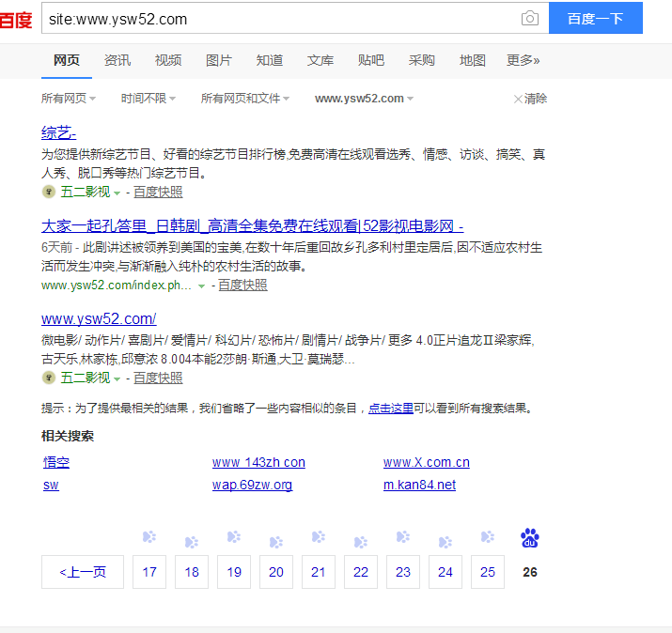Open related search www 143zh con
Viewport: 672px width, 633px height.
click(x=258, y=462)
